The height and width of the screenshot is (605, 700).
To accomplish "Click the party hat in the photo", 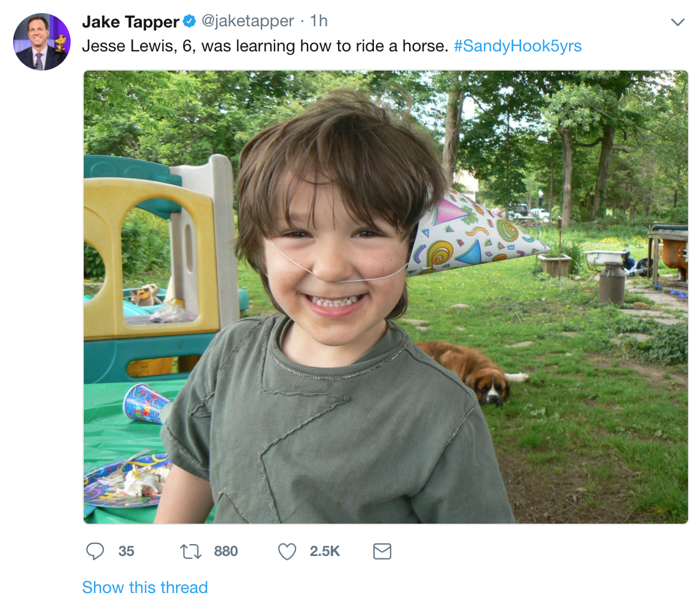I will tap(473, 233).
